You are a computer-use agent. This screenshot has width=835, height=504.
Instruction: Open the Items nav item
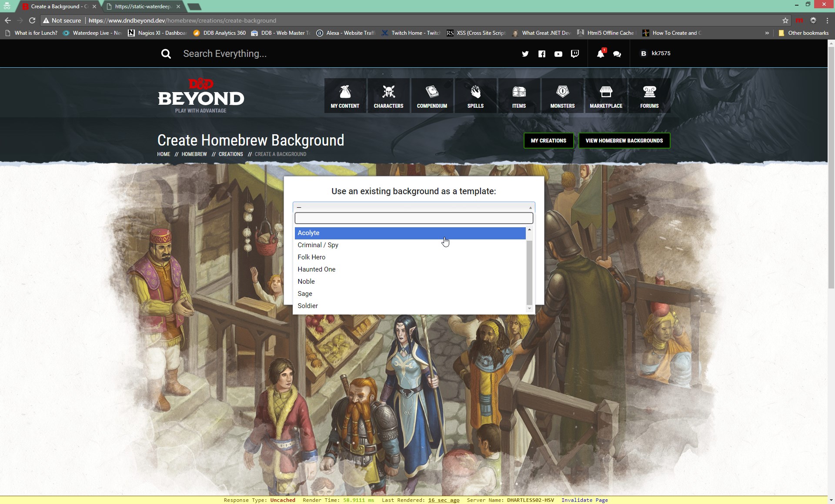[x=519, y=96]
